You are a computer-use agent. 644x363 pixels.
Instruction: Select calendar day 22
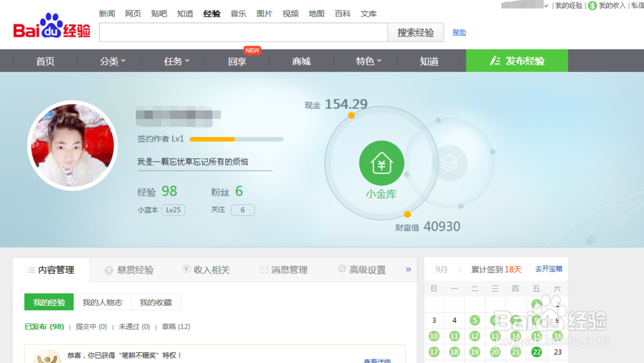coord(536,352)
